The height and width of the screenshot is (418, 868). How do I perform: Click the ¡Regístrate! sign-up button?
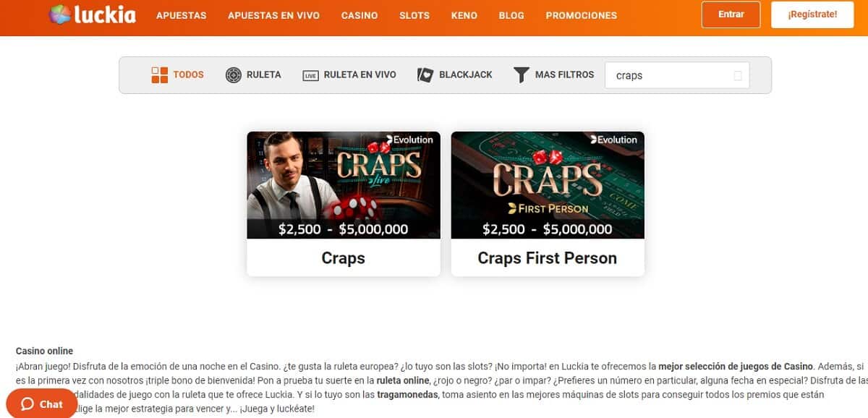pos(813,14)
